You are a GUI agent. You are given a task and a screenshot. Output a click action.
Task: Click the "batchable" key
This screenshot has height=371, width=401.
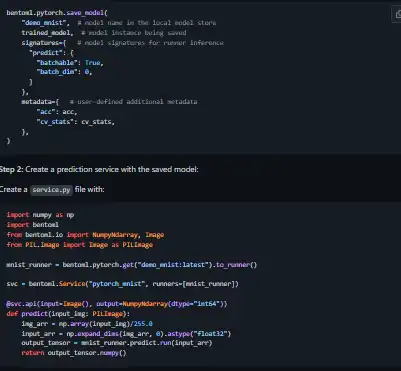point(57,63)
